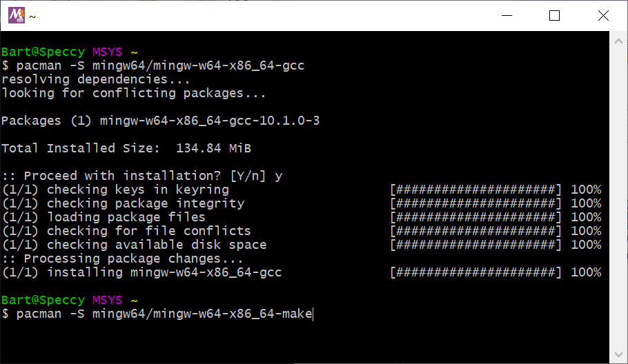Click the pacman make command being typed
This screenshot has width=628, height=364.
tap(157, 314)
